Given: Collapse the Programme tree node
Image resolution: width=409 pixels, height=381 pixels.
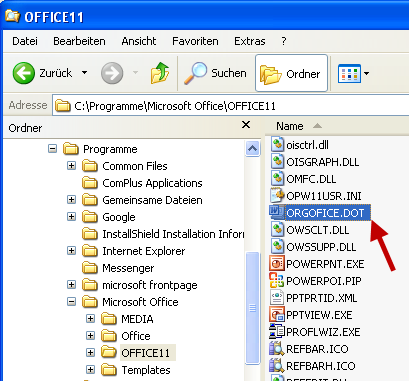Looking at the screenshot, I should tap(52, 149).
